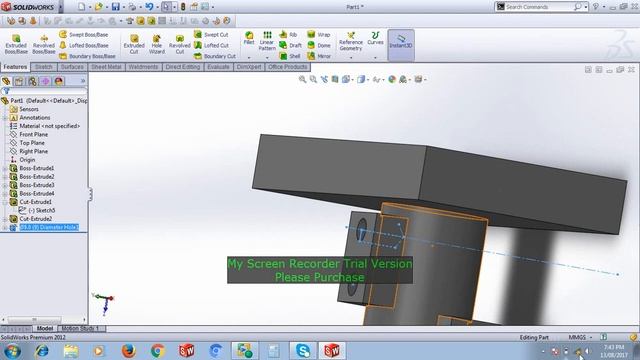This screenshot has height=360, width=640.
Task: Select the Lofted Cut tool
Action: (x=211, y=45)
